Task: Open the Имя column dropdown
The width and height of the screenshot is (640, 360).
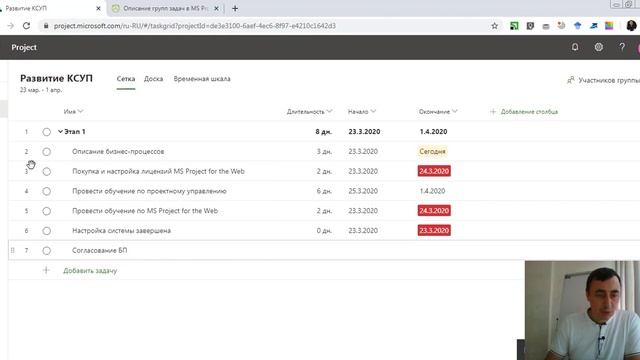Action: (x=80, y=111)
